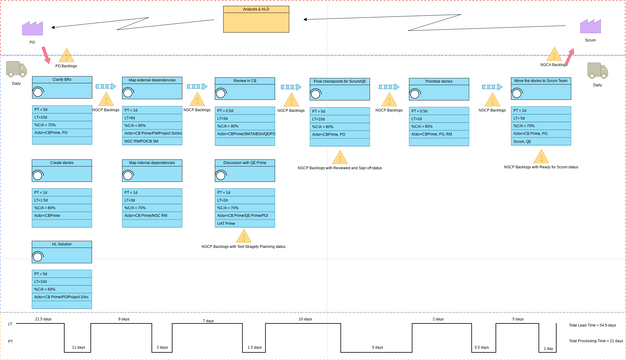Click inventory triangle Ready for Scrum status
Screen dimensions: 626x360
[541, 156]
